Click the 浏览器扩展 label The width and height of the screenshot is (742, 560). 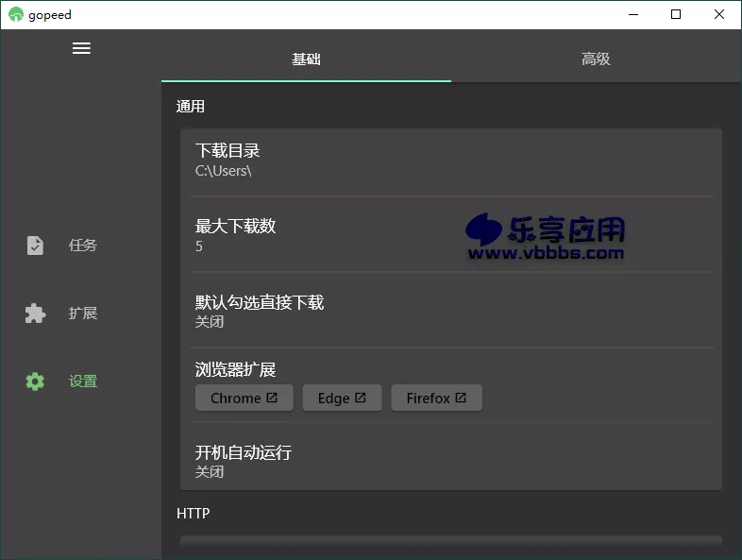pos(235,369)
